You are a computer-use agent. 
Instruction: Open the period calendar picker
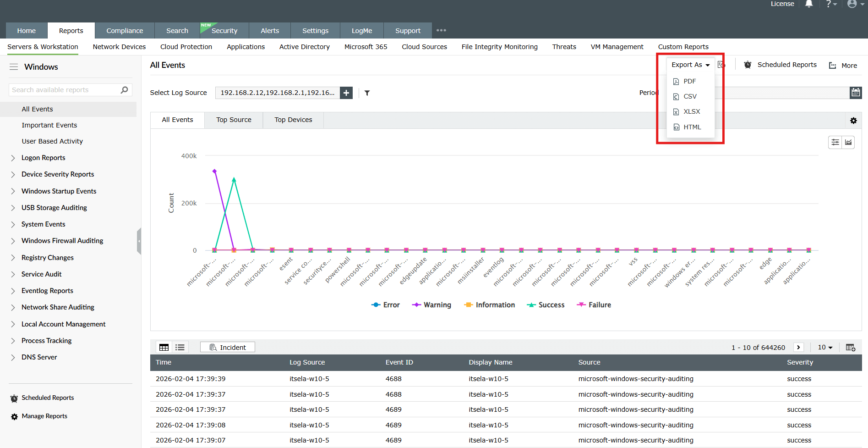pos(856,93)
